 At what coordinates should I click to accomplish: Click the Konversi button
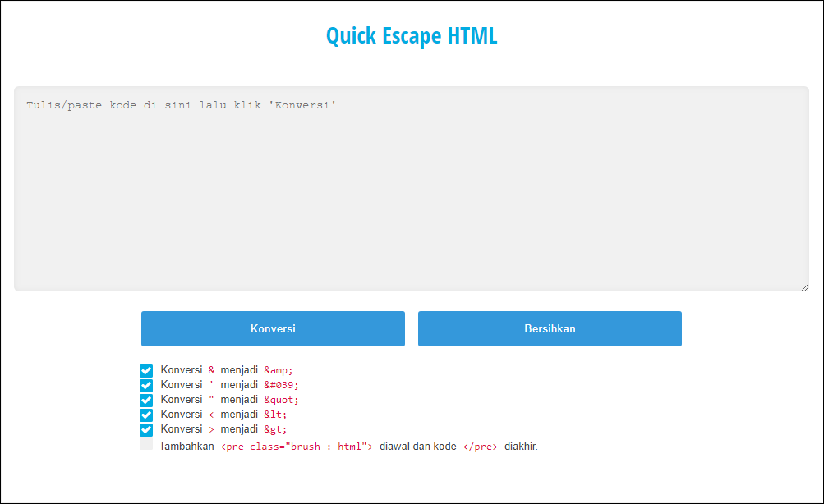[273, 328]
